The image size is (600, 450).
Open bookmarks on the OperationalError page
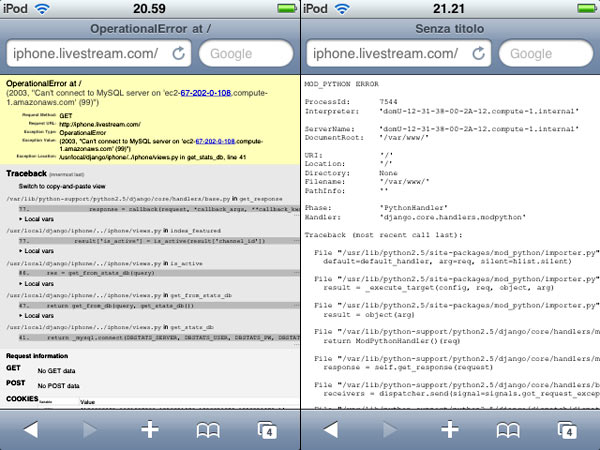[208, 429]
